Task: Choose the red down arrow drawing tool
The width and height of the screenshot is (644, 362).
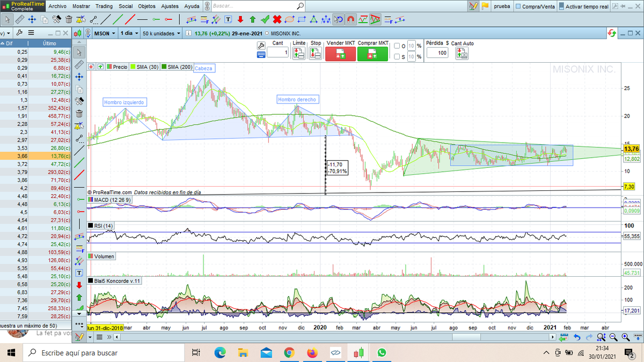Action: coord(240,19)
